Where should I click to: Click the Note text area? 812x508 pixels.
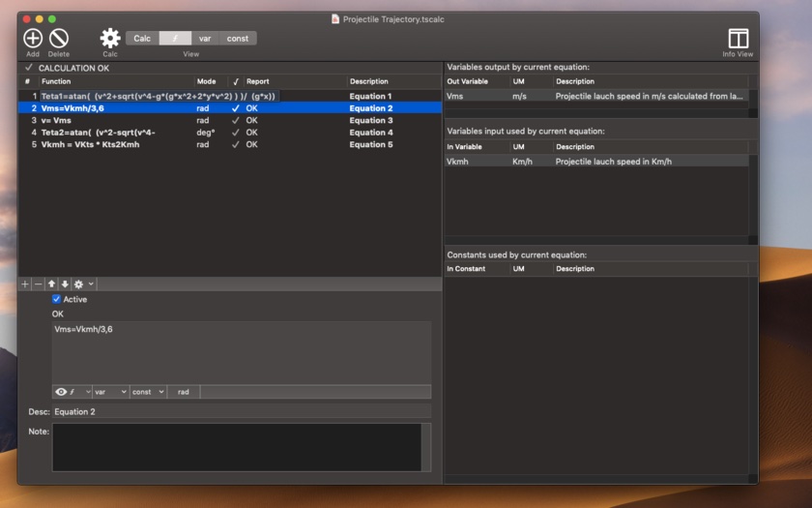237,447
